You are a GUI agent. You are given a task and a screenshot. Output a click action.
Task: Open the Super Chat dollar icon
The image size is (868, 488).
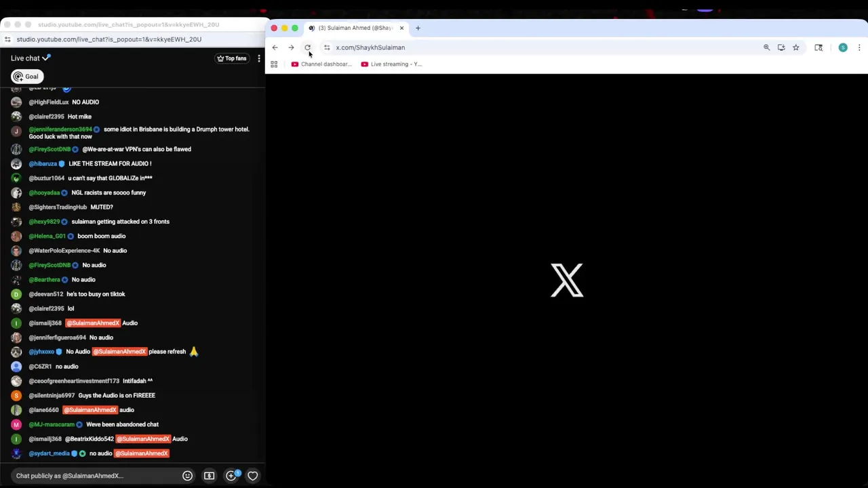tap(209, 476)
